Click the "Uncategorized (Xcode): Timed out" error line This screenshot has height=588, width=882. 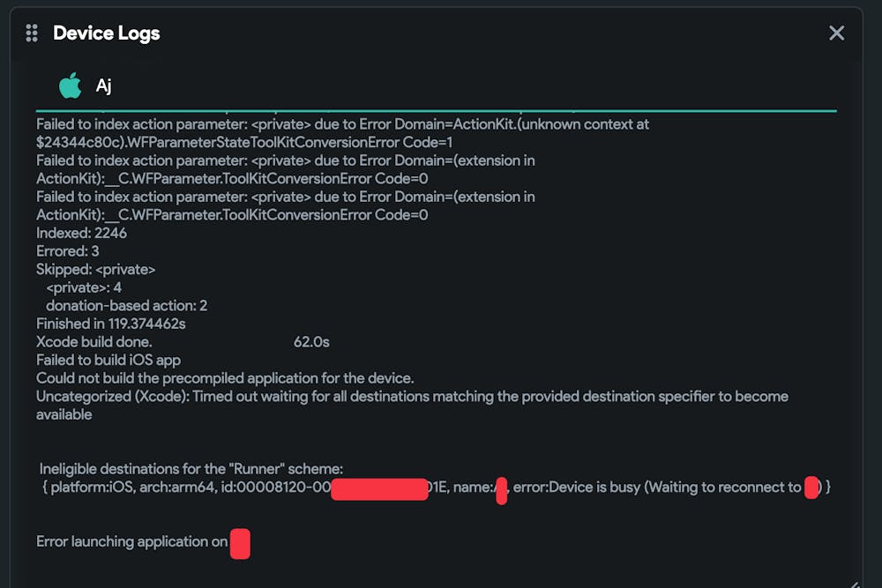tap(412, 397)
